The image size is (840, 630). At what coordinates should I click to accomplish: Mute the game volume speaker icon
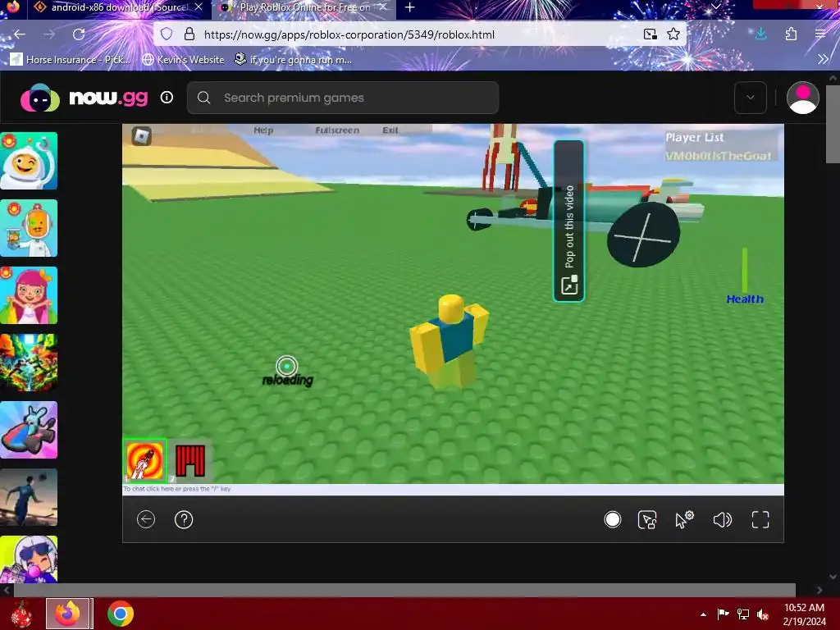(722, 519)
